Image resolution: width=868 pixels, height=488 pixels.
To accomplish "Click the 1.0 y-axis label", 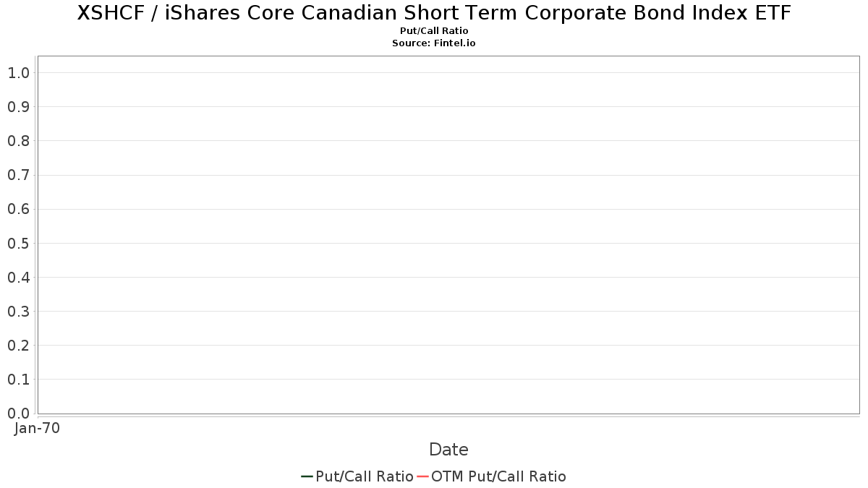I will (x=18, y=73).
